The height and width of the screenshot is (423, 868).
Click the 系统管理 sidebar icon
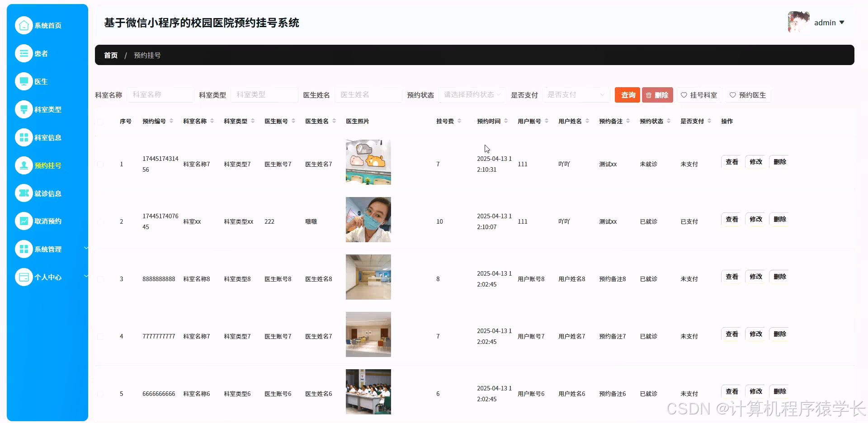(24, 249)
